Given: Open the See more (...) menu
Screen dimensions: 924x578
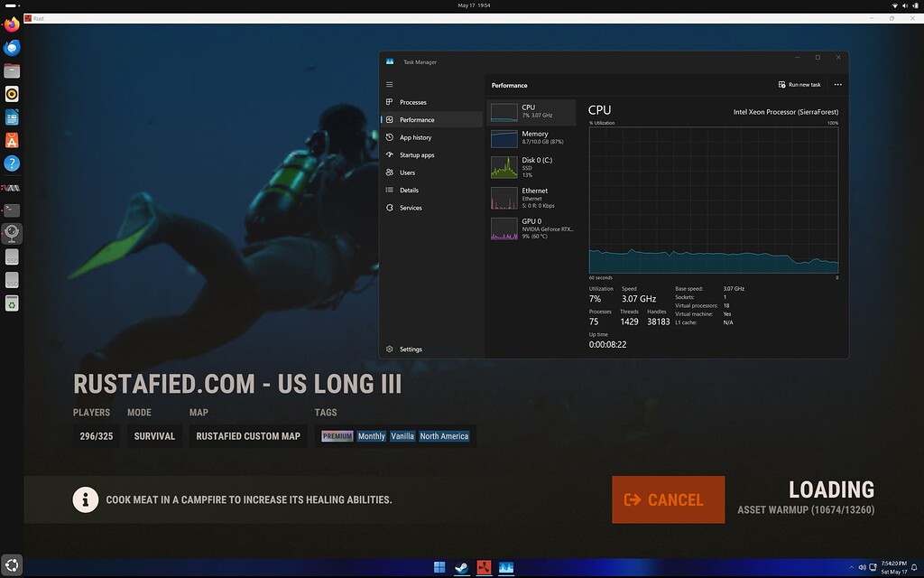Looking at the screenshot, I should (x=836, y=84).
